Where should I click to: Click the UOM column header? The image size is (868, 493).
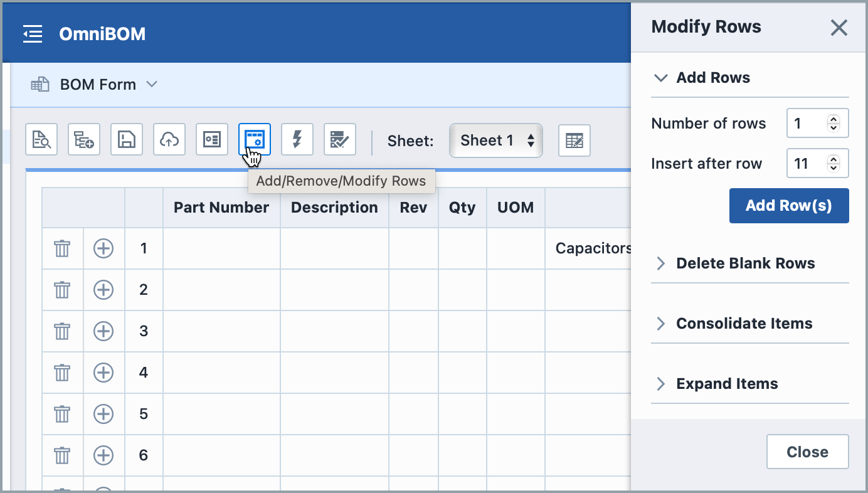pos(516,208)
